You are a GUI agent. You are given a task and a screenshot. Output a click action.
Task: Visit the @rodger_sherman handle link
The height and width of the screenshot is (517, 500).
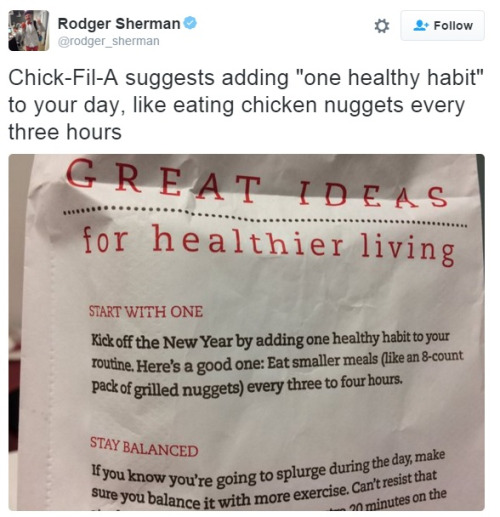point(109,41)
